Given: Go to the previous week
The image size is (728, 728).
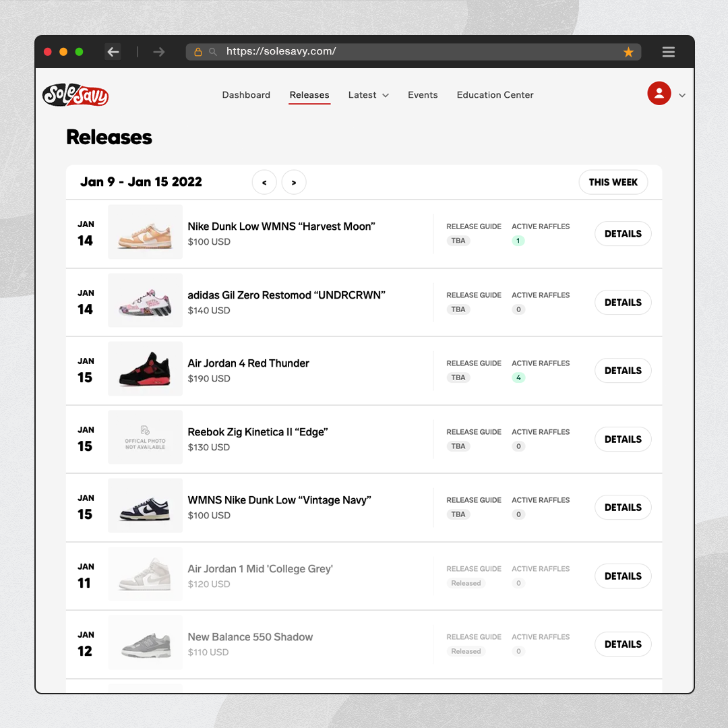Looking at the screenshot, I should click(x=264, y=183).
